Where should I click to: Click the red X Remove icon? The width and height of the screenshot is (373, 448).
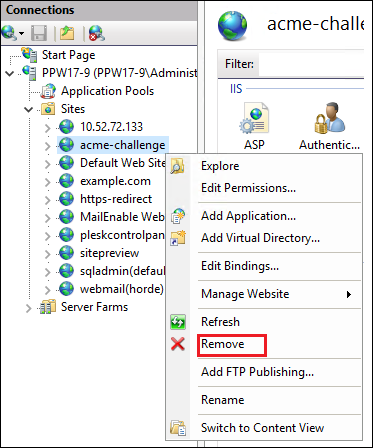coord(178,344)
